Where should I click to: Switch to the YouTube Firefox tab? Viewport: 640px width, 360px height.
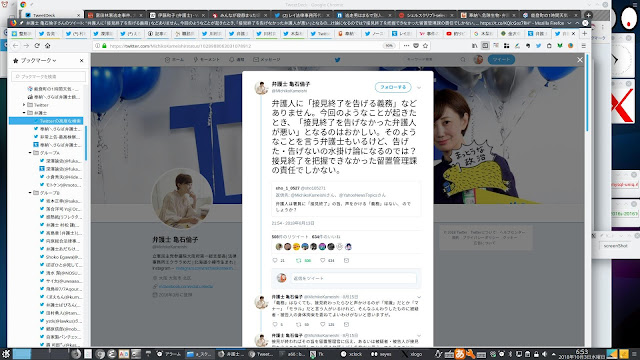[457, 33]
